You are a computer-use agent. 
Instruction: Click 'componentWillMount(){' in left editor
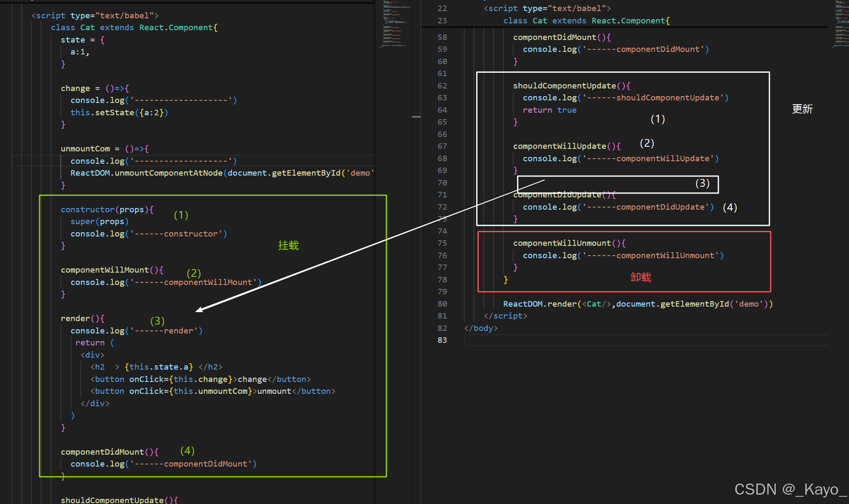point(112,270)
